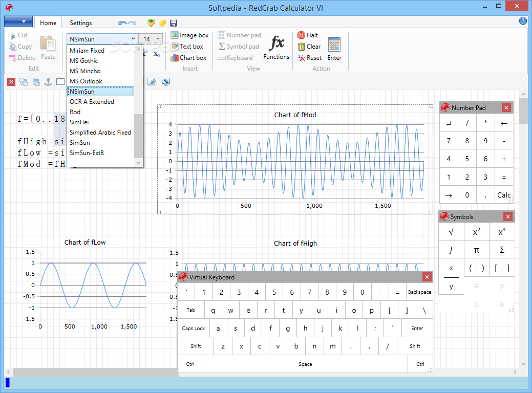Click the Save floppy disk icon
This screenshot has width=532, height=393.
pos(174,23)
